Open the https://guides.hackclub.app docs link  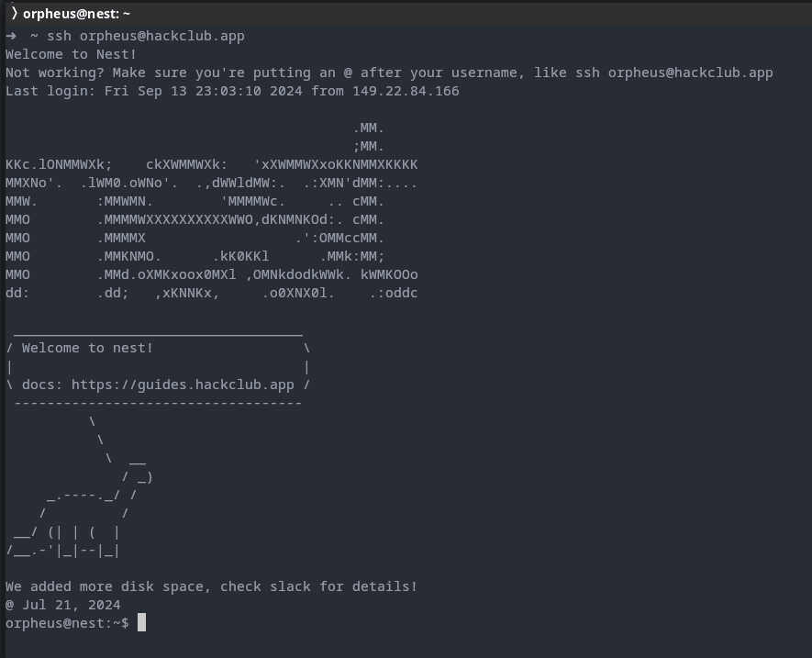(x=183, y=385)
